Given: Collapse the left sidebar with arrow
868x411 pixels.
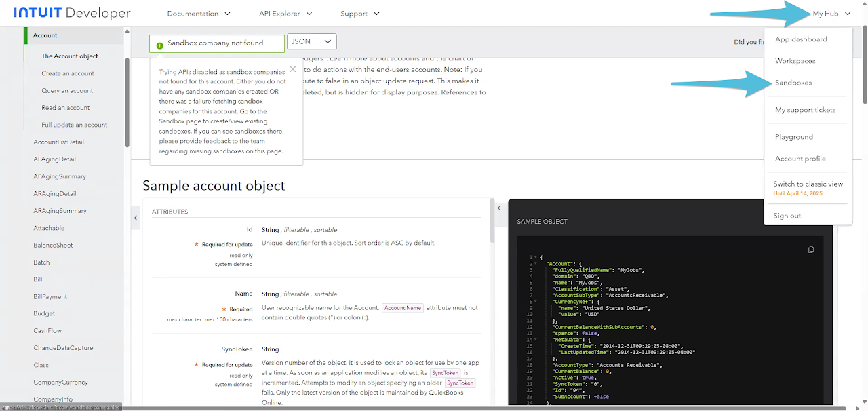Looking at the screenshot, I should (136, 218).
